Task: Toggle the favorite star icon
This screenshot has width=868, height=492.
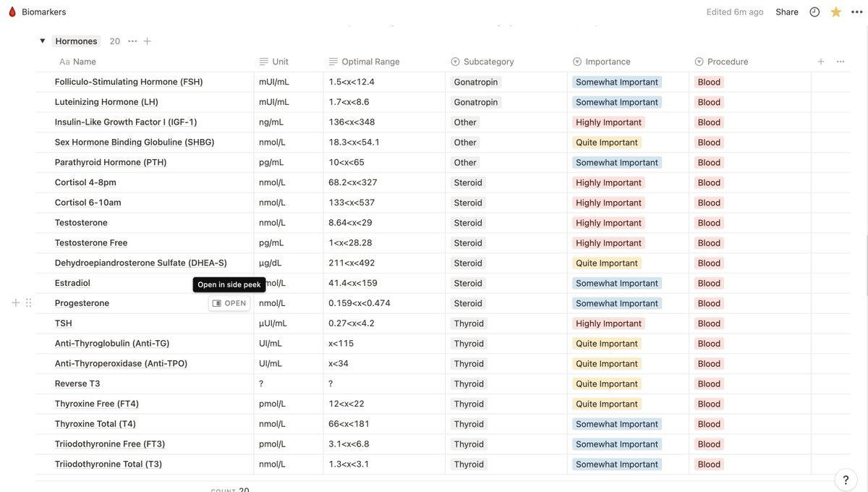Action: coord(835,12)
